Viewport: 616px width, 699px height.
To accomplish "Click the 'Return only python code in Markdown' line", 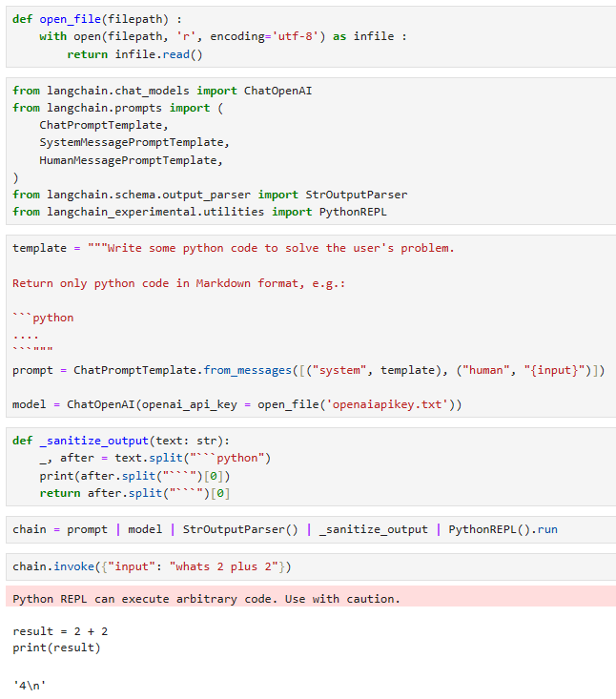I will [x=179, y=283].
